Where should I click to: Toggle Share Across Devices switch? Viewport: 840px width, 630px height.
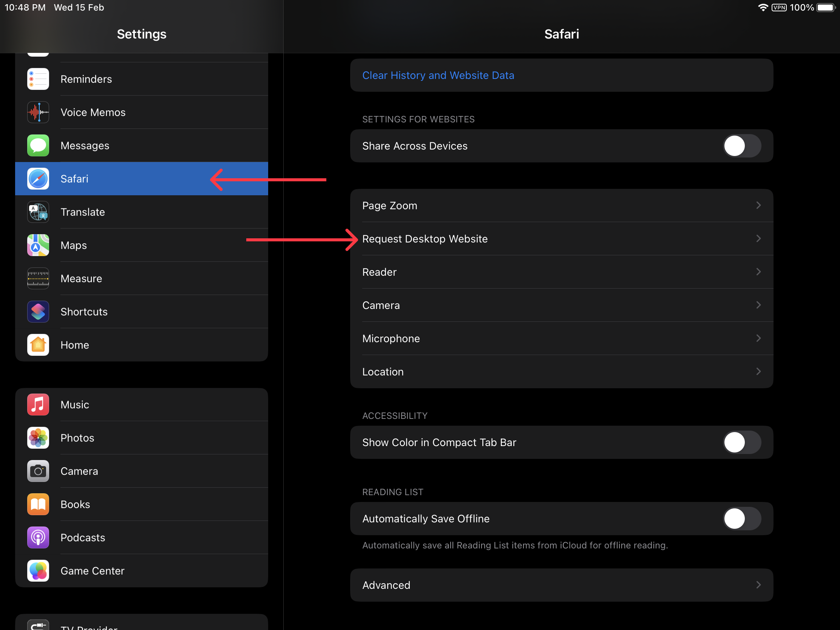pos(741,146)
